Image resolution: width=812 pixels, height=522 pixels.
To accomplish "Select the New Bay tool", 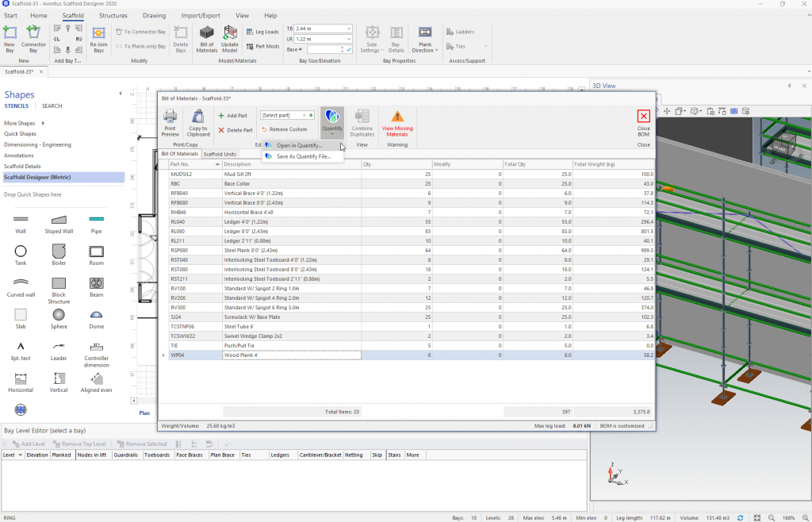I will click(10, 38).
